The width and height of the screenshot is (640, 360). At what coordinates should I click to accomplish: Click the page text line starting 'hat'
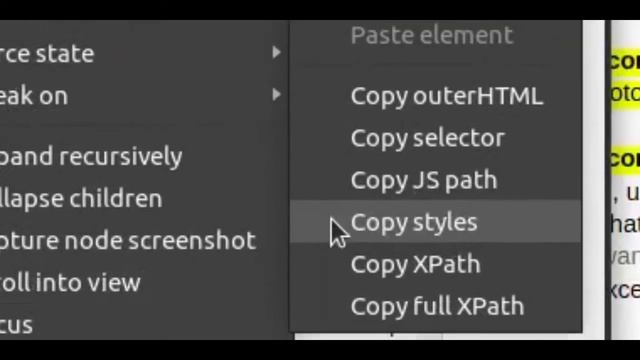tap(625, 224)
